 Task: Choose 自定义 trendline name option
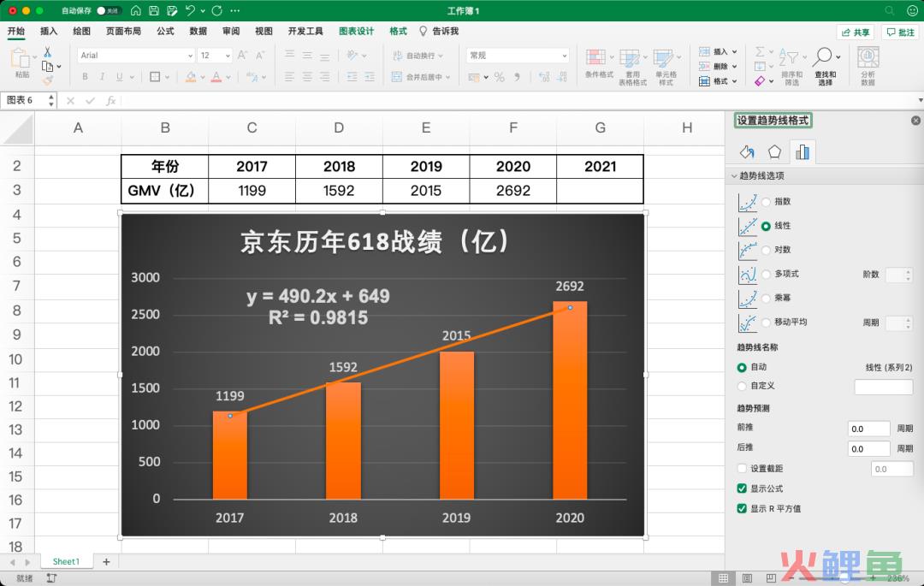pos(742,386)
